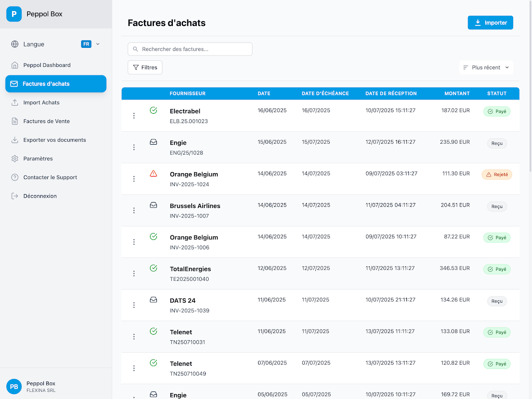Open the three-dot menu for Electrabel invoice

coord(134,116)
